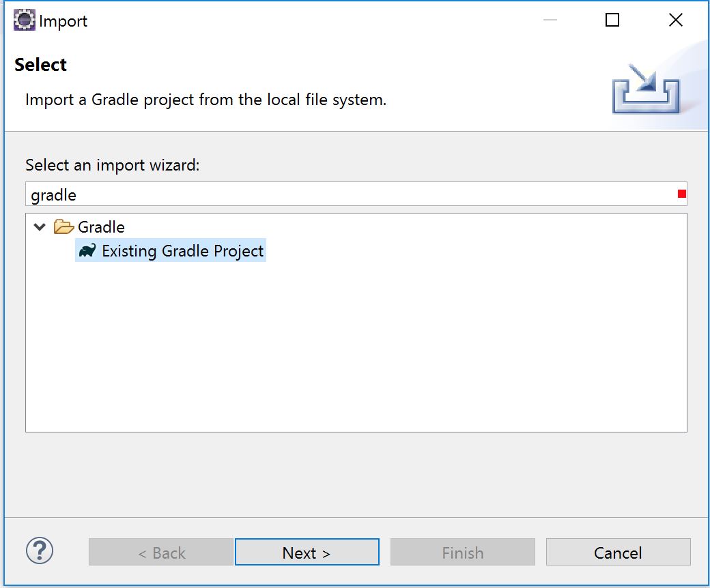Click the 'Select an import wizard:' label
Viewport: 710px width, 588px height.
112,165
